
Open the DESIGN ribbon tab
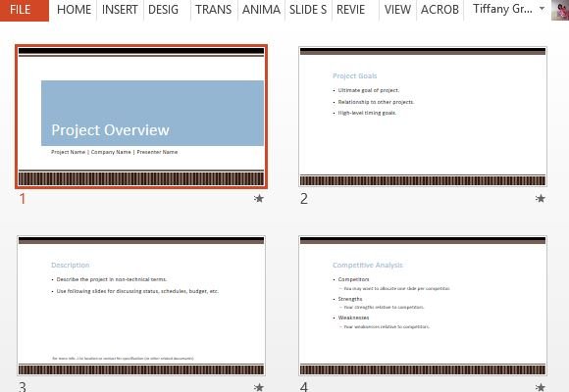click(x=163, y=10)
